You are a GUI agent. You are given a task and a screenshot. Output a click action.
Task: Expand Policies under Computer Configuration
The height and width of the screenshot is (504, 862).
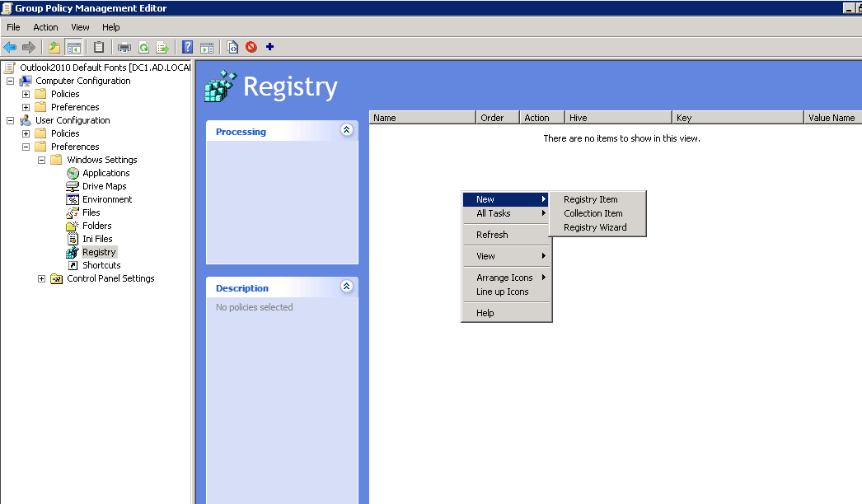(x=26, y=94)
